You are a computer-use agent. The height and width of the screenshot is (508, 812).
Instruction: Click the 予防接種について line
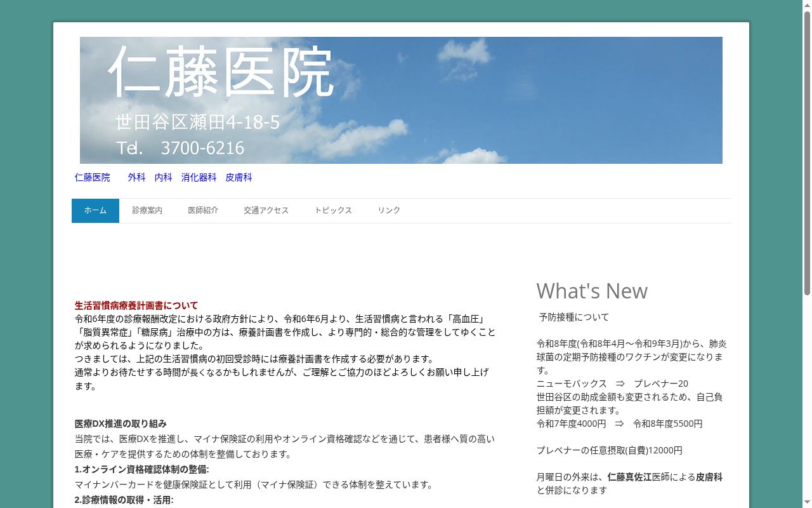(573, 317)
